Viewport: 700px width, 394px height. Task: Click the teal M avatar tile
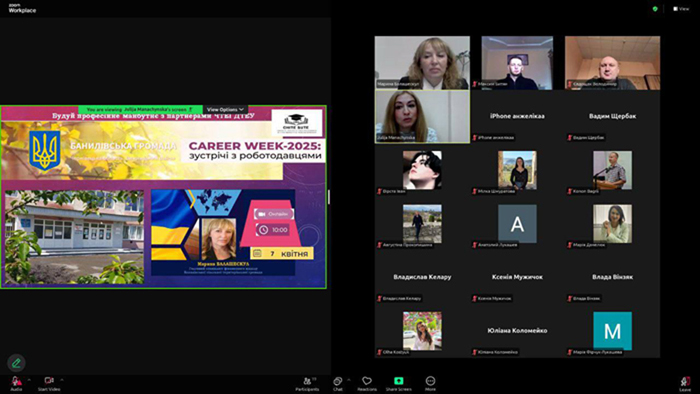[612, 331]
